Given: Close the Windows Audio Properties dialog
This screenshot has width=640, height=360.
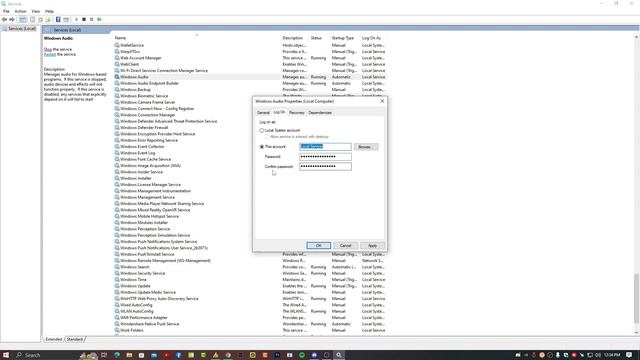Looking at the screenshot, I should [382, 101].
